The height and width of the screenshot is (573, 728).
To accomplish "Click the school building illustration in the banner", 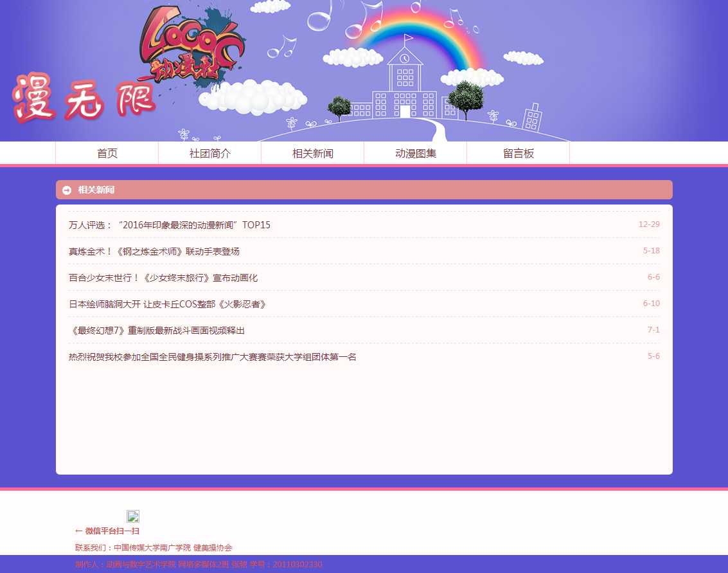I will (x=405, y=87).
